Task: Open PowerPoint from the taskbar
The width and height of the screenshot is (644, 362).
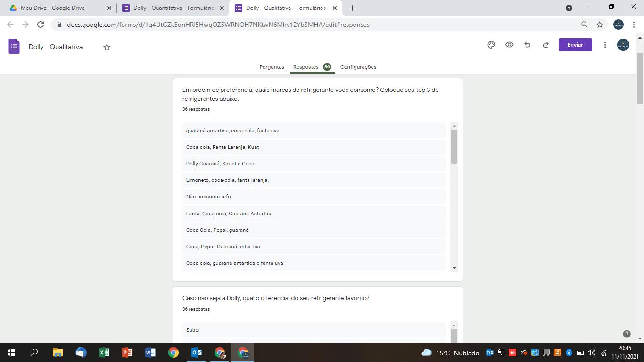Action: click(x=127, y=353)
